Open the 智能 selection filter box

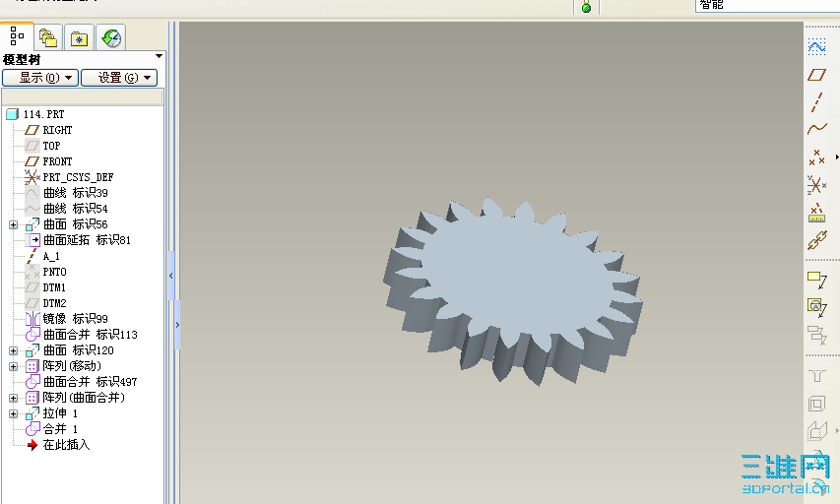(x=767, y=5)
